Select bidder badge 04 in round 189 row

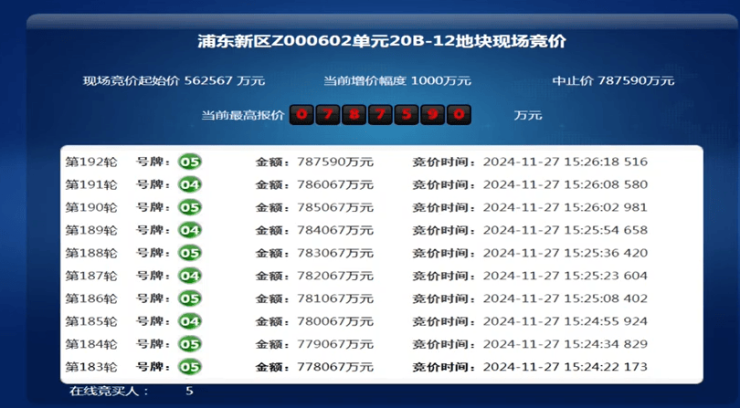(190, 230)
